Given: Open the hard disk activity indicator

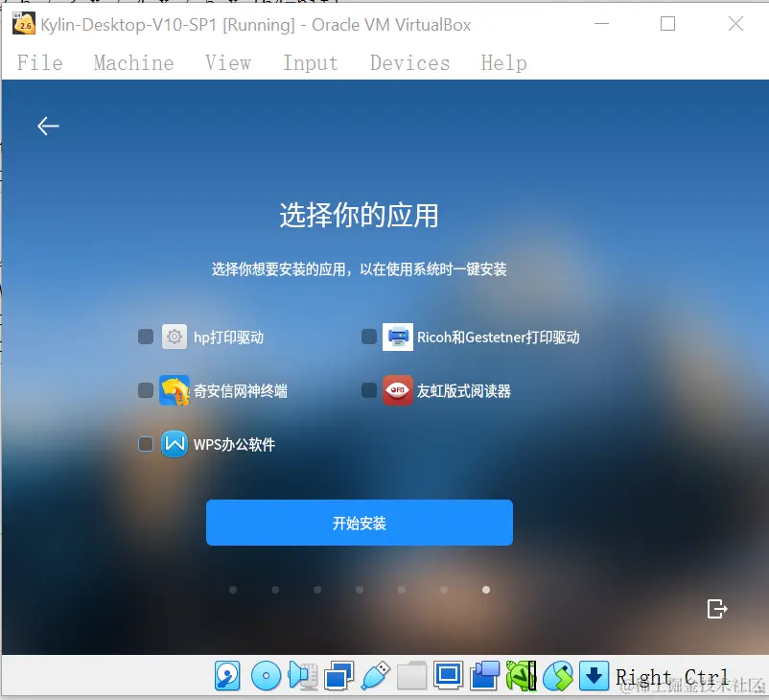Looking at the screenshot, I should 227,676.
